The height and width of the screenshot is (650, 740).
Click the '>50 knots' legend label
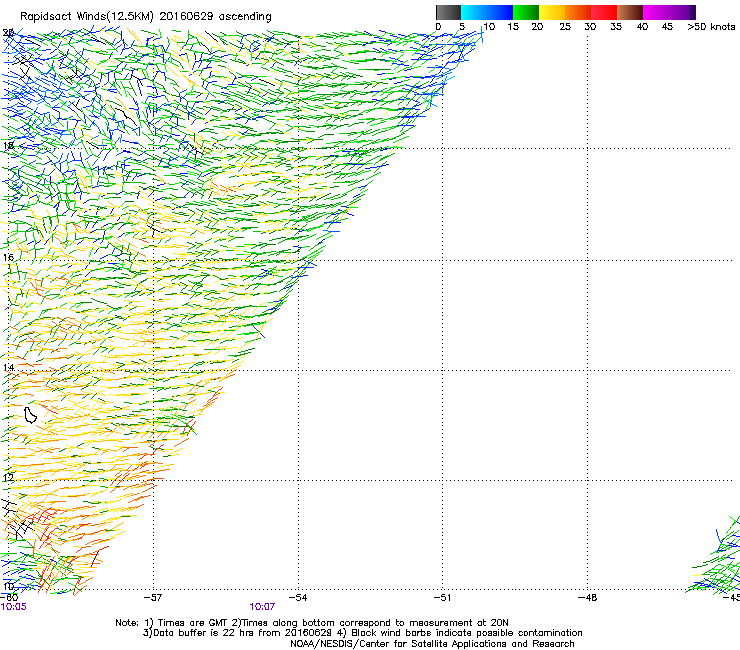[711, 27]
